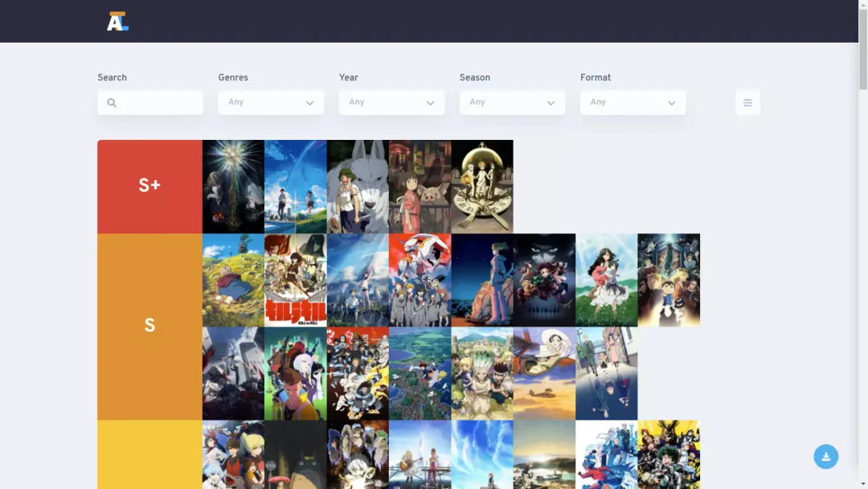Open the Spirited Away poster in S+ tier
Screen dimensions: 868x489
pos(420,187)
